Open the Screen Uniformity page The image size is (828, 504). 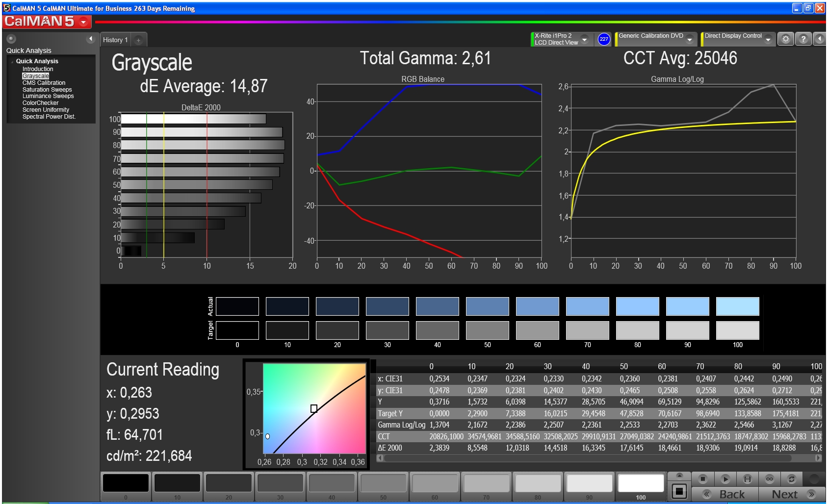46,110
